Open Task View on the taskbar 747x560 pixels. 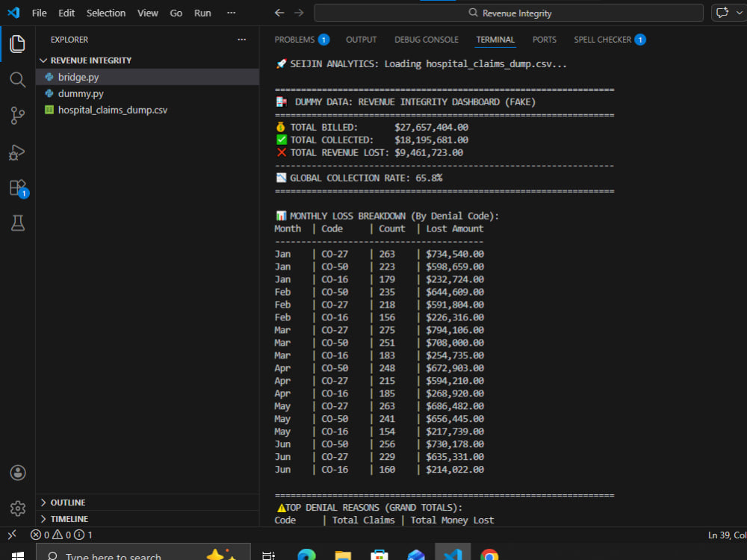269,555
